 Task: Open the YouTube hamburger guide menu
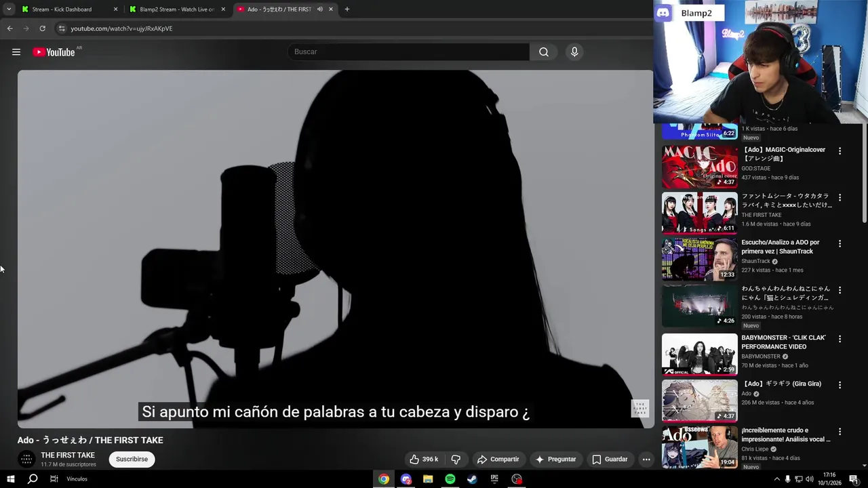tap(16, 52)
